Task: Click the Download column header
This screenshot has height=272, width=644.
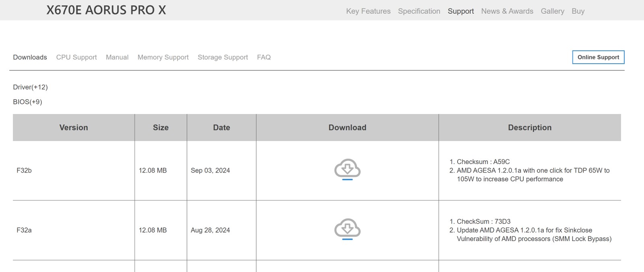Action: [347, 127]
